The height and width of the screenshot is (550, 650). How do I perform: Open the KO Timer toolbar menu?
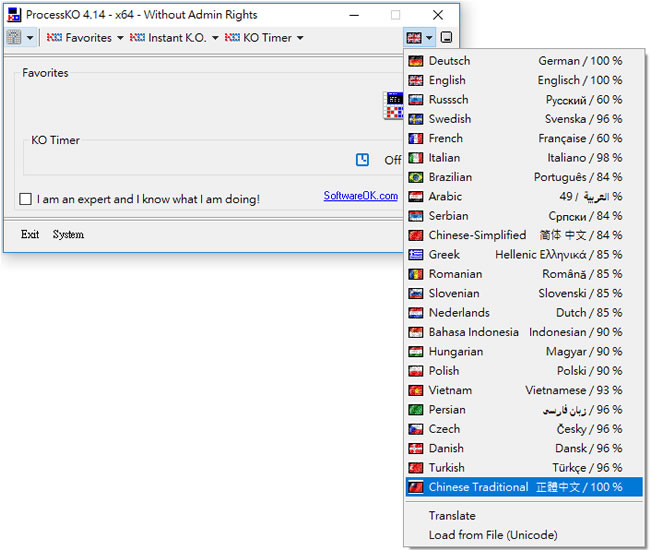[x=264, y=38]
